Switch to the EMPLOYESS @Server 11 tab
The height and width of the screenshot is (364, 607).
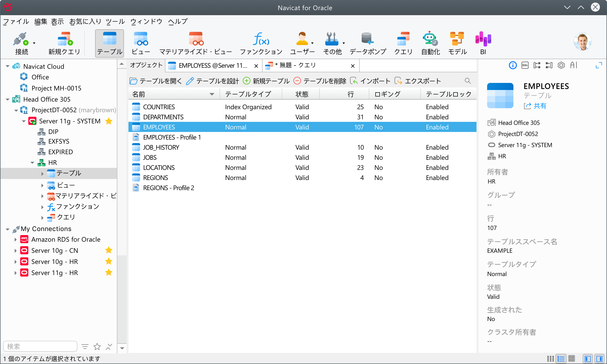click(x=213, y=66)
